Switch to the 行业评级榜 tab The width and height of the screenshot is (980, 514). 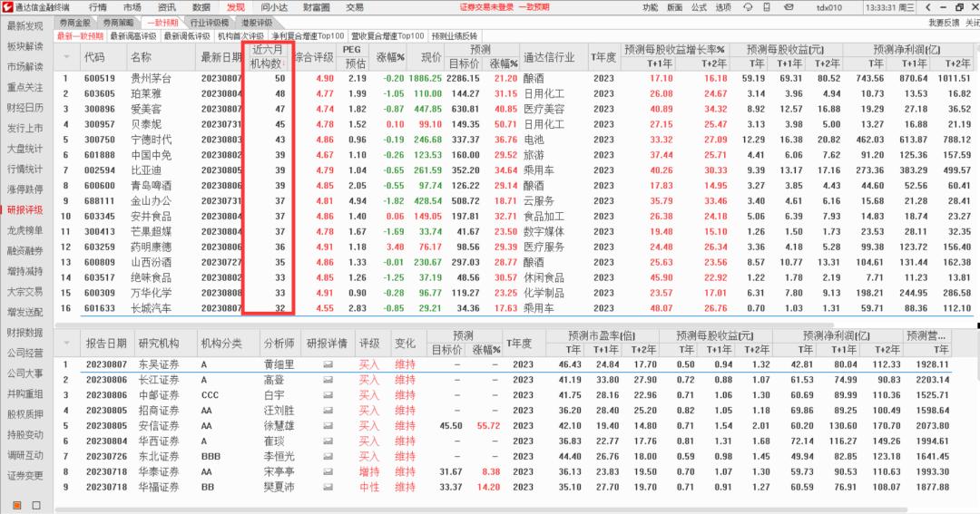(x=210, y=23)
